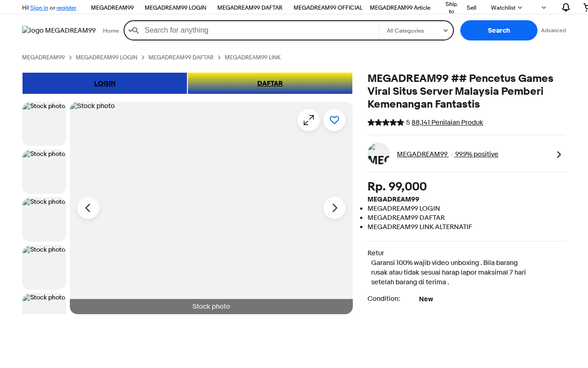Go to previous product image
Viewport: 588px width, 368px height.
click(88, 208)
